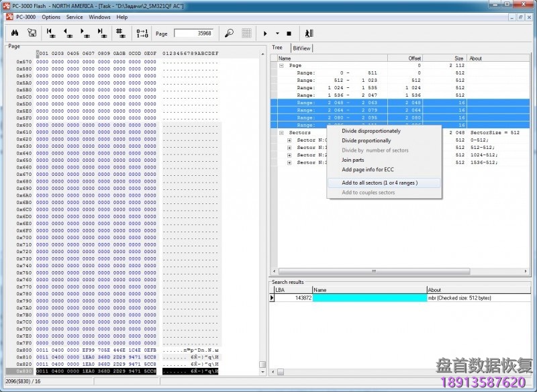Image resolution: width=537 pixels, height=392 pixels.
Task: Select Divide proportionally from context menu
Action: pos(366,141)
